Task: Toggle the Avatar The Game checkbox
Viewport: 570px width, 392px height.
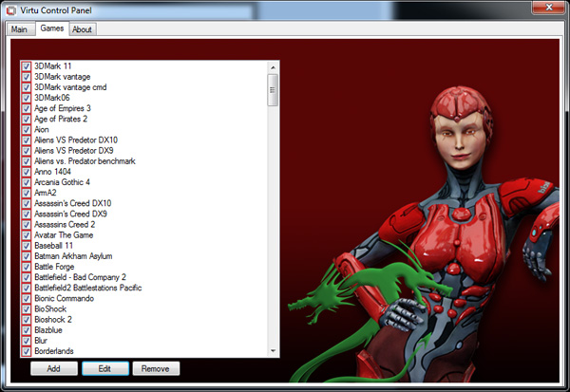Action: click(27, 235)
